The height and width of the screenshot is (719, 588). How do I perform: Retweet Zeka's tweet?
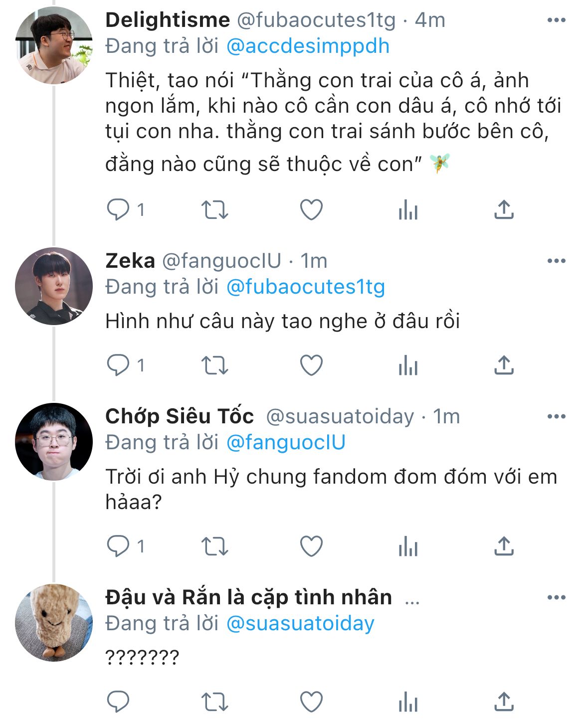(214, 365)
